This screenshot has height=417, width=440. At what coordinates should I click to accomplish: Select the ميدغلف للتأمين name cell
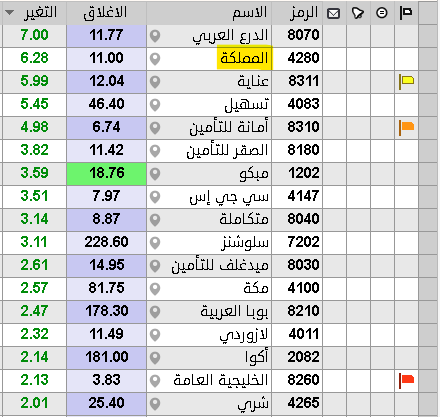click(x=209, y=266)
